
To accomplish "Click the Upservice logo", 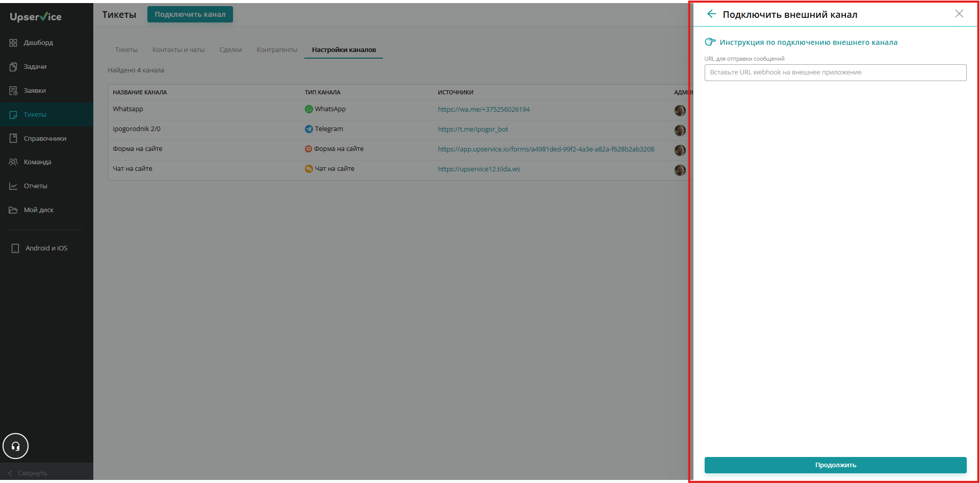I will click(x=36, y=17).
